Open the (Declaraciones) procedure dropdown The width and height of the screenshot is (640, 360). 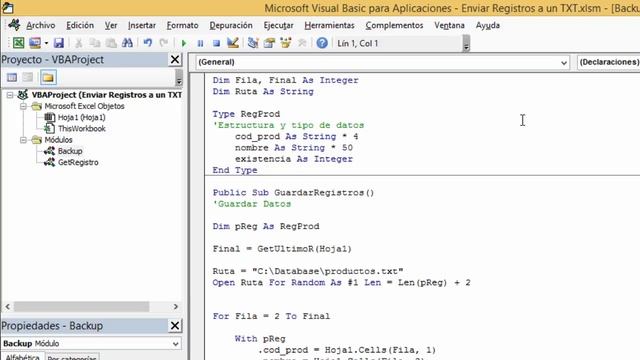pyautogui.click(x=608, y=62)
